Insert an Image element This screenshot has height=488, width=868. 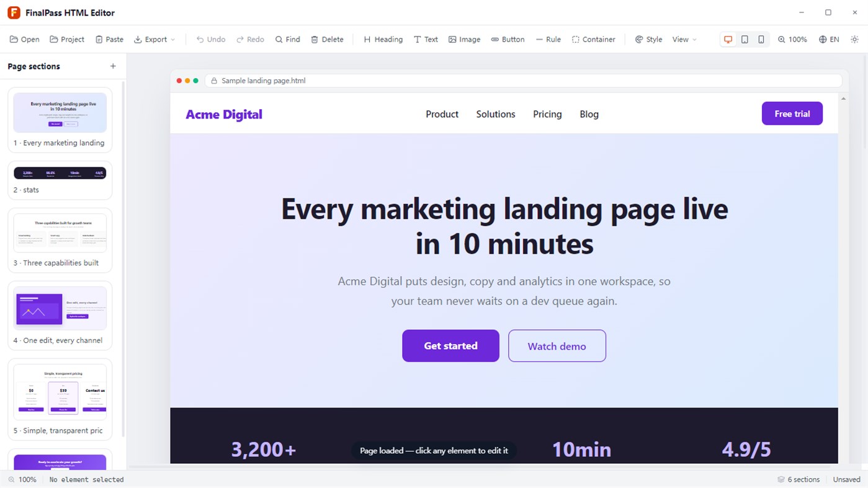[465, 39]
